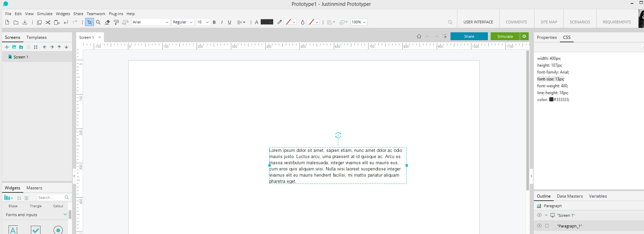Click the Cut scissors icon

click(48, 22)
